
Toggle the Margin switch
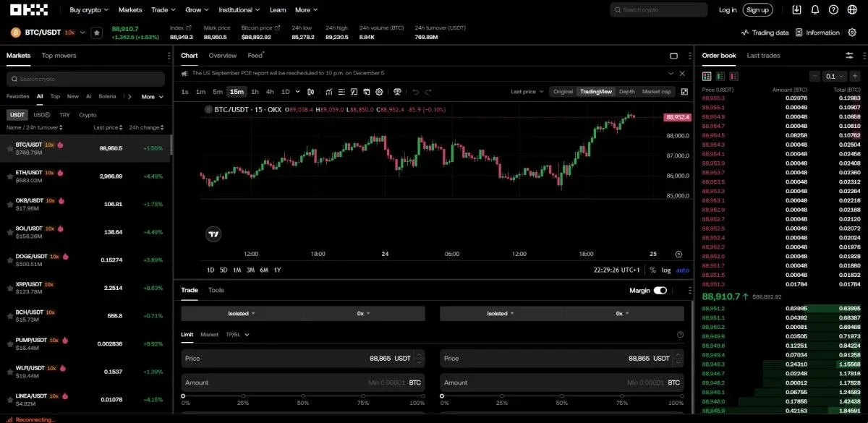(x=660, y=290)
